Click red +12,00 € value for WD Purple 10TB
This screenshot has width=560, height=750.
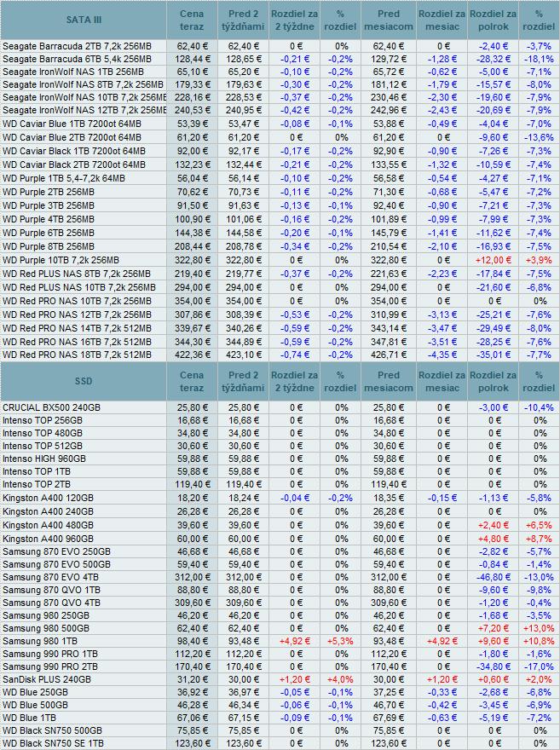tap(494, 261)
